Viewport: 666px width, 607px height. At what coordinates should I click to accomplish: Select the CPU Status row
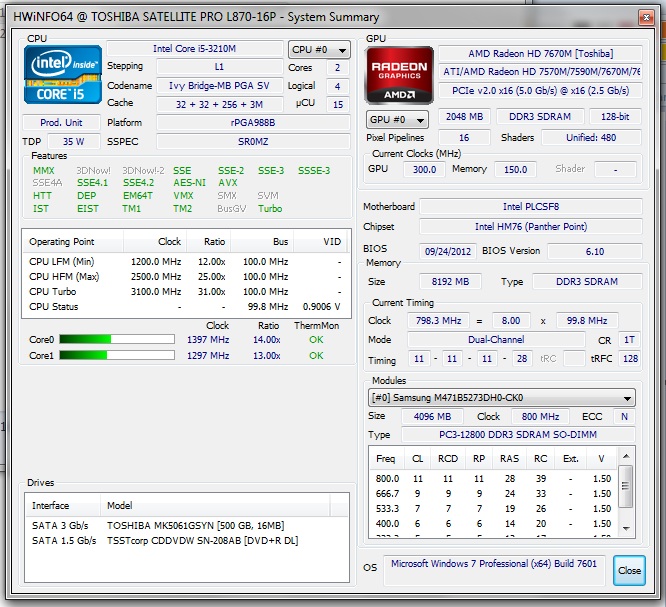tap(185, 307)
